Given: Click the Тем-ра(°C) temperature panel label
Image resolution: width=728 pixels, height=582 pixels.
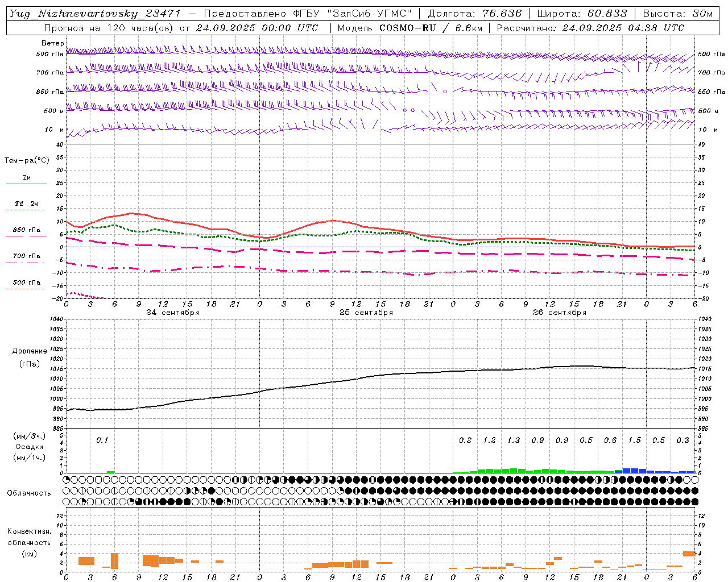Looking at the screenshot, I should tap(27, 161).
